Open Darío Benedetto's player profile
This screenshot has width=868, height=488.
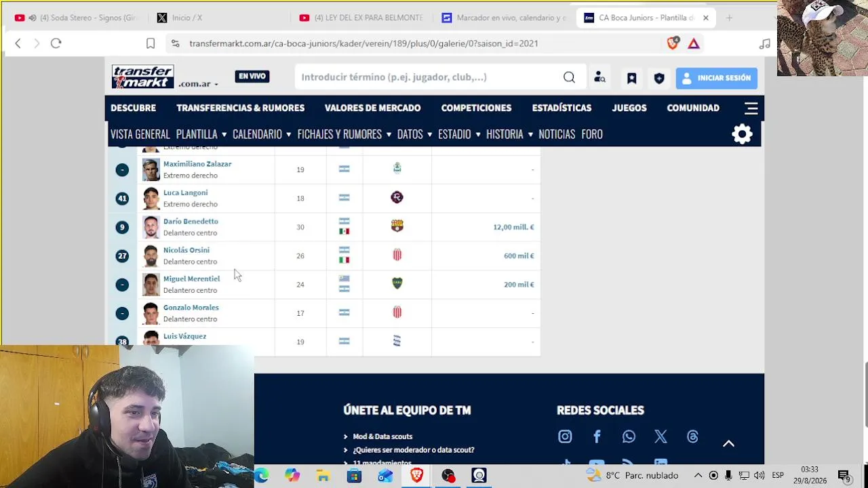pos(191,221)
